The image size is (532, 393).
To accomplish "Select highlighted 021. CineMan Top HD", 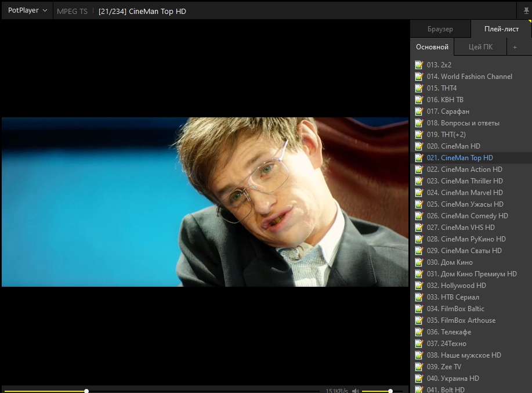I will point(471,157).
